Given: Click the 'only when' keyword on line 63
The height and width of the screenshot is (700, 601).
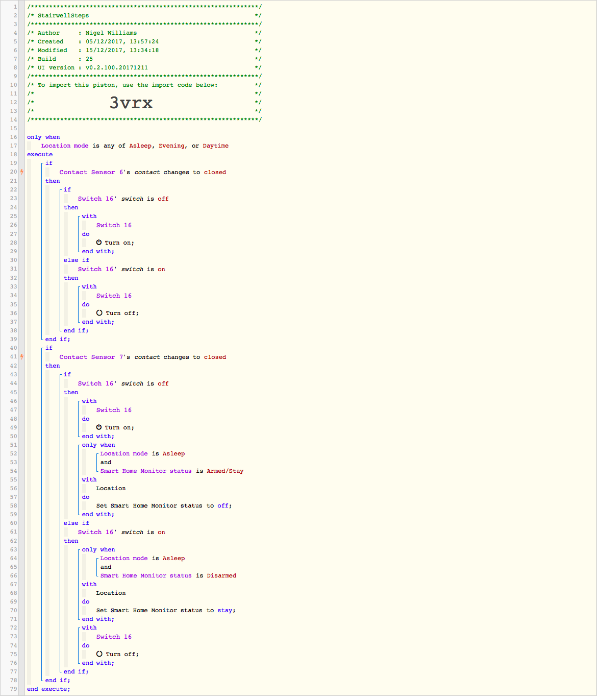Looking at the screenshot, I should coord(98,549).
